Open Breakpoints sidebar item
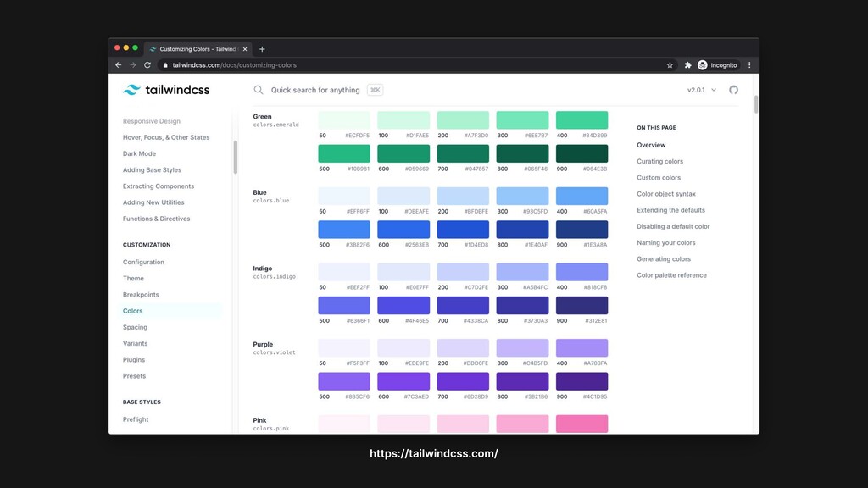868x488 pixels. pyautogui.click(x=141, y=295)
